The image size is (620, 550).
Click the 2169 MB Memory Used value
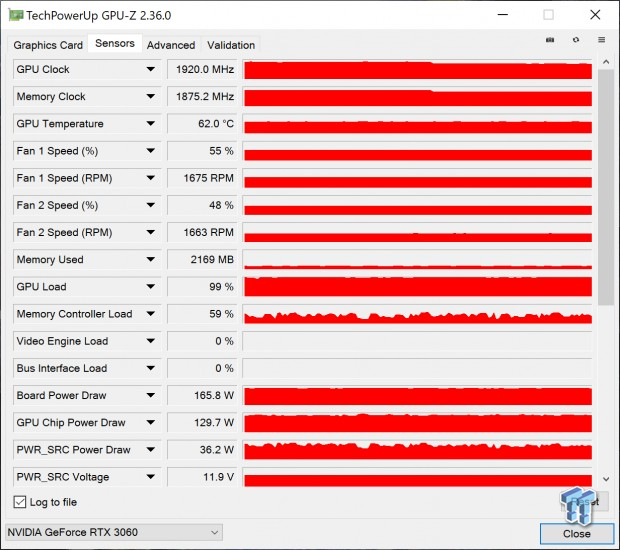pyautogui.click(x=202, y=259)
